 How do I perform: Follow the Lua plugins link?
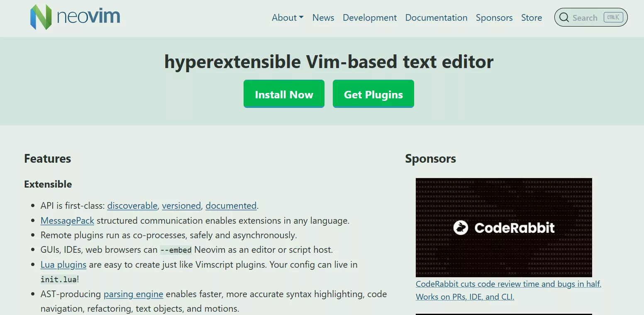click(x=63, y=264)
